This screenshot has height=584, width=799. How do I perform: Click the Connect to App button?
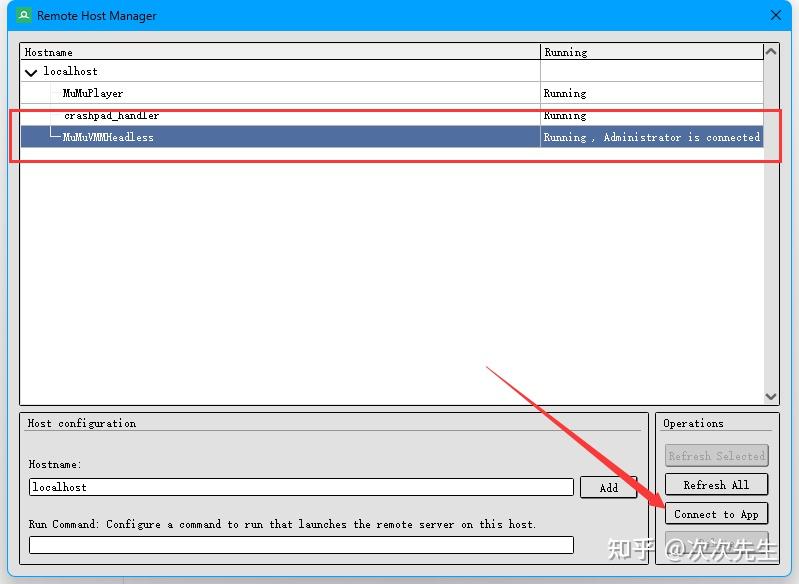(x=716, y=514)
